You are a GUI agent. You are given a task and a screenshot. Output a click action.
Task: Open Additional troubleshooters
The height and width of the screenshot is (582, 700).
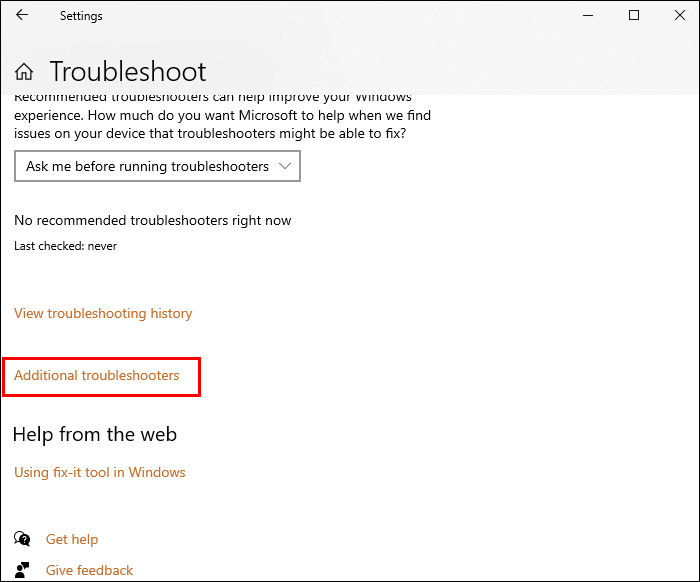97,375
